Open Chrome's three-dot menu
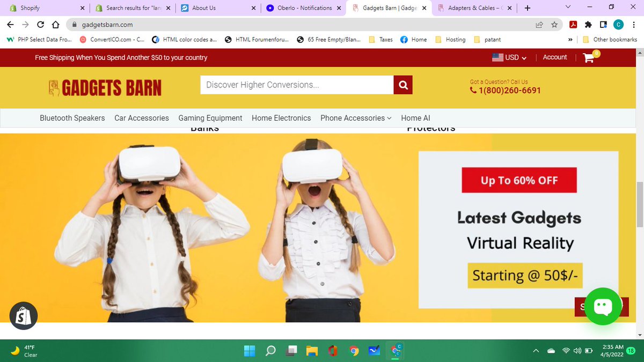This screenshot has height=362, width=644. coord(633,25)
